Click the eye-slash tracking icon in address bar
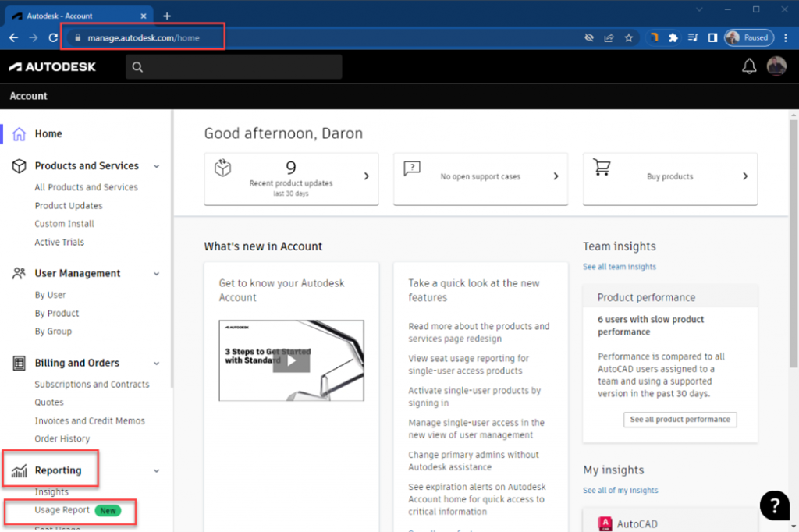799x532 pixels. pos(589,37)
